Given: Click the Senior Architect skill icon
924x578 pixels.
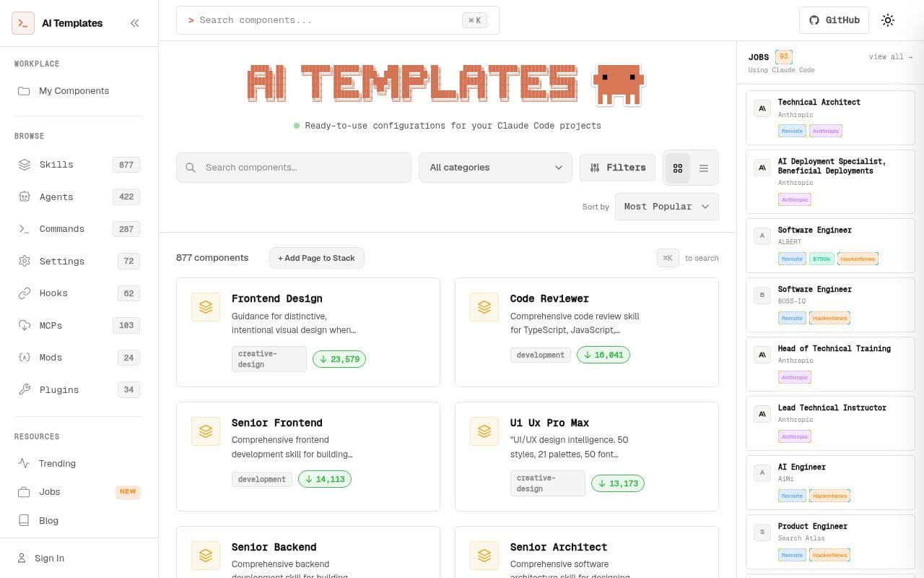Looking at the screenshot, I should pos(484,556).
